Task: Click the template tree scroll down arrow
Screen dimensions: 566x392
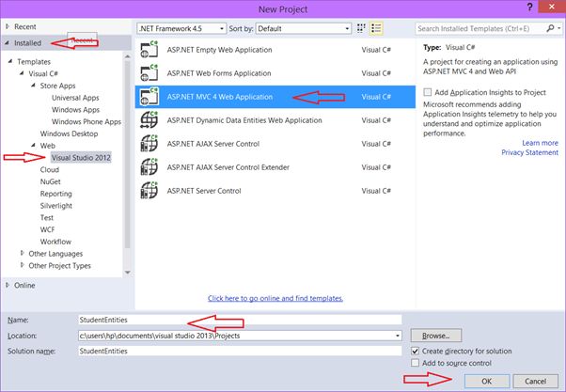Action: (x=128, y=273)
